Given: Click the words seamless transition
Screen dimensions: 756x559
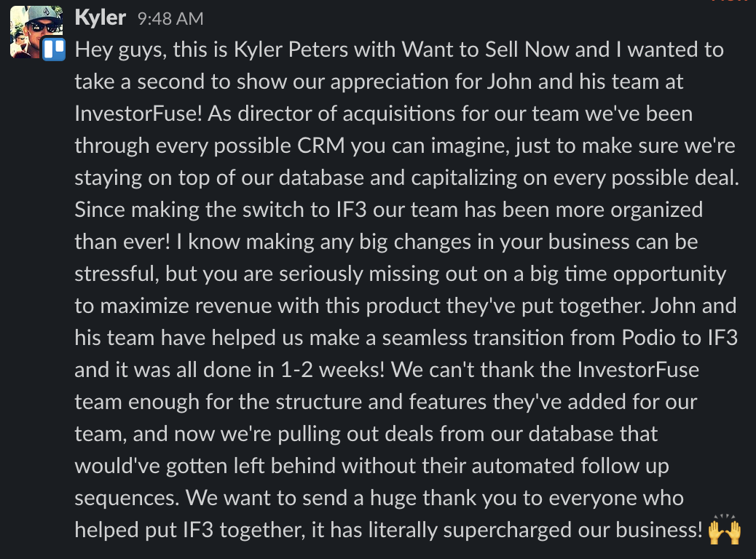Looking at the screenshot, I should pos(473,338).
